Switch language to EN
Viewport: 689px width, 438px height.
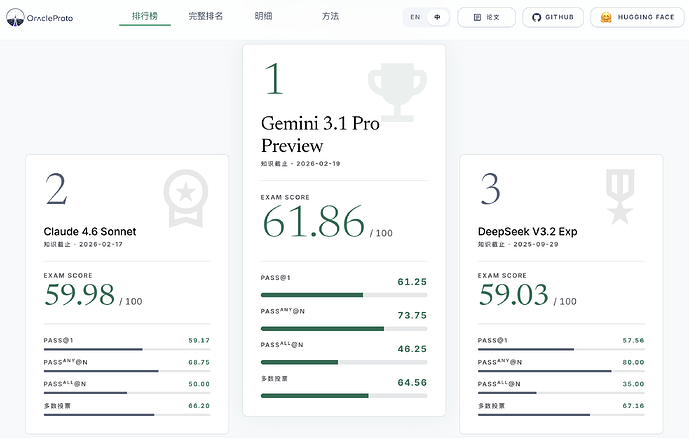pyautogui.click(x=415, y=17)
